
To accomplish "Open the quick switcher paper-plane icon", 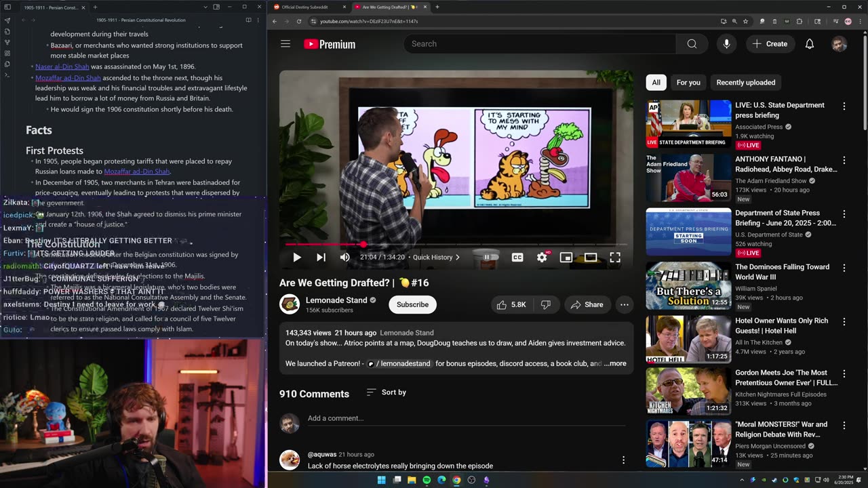I will (7, 20).
